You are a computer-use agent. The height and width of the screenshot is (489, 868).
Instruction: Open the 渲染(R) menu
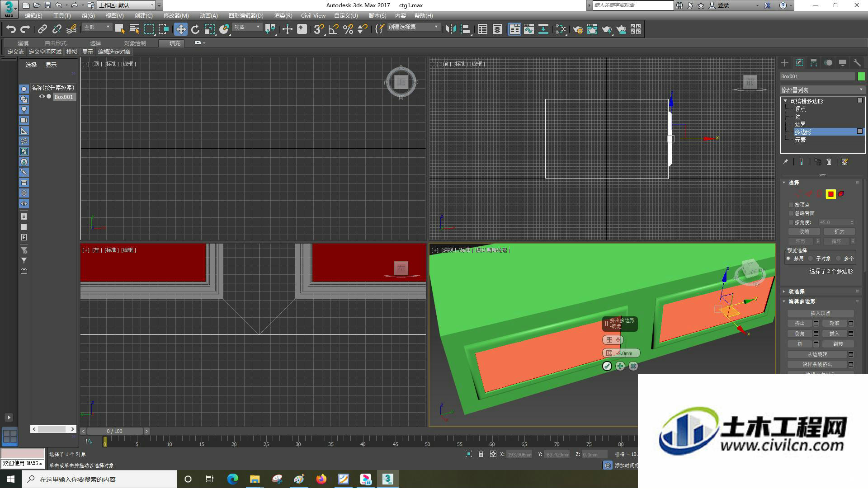click(283, 16)
